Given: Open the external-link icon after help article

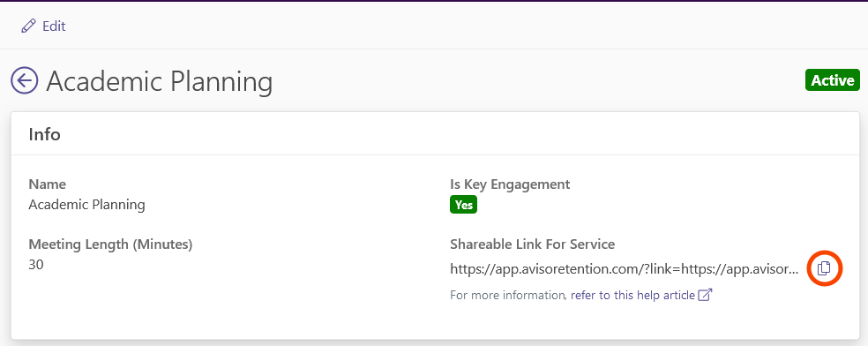Looking at the screenshot, I should 705,295.
